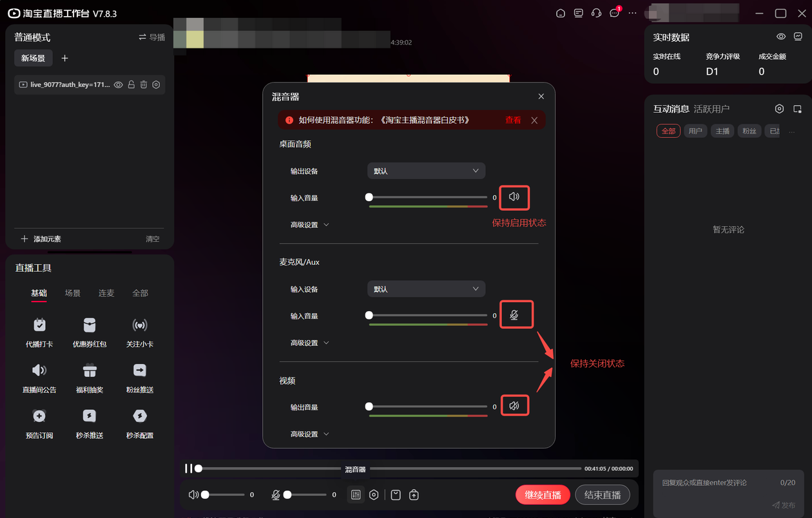812x518 pixels.
Task: Click the 继续直播 button
Action: pos(543,495)
